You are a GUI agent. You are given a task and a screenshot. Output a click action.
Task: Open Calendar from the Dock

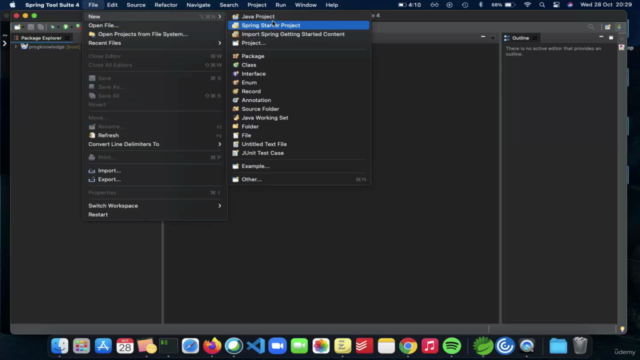point(125,346)
